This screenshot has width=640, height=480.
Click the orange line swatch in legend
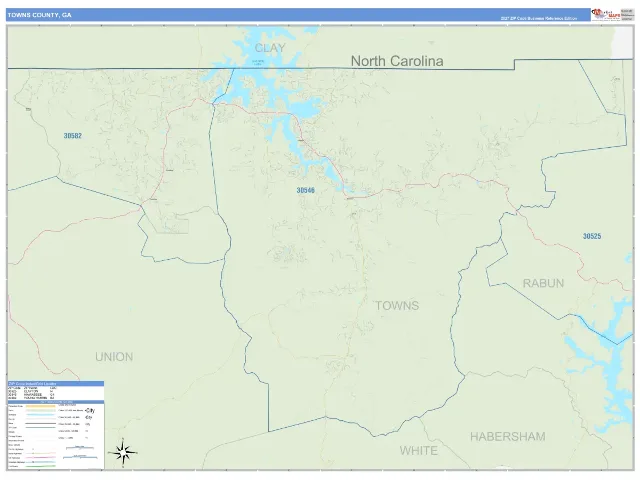tap(40, 406)
